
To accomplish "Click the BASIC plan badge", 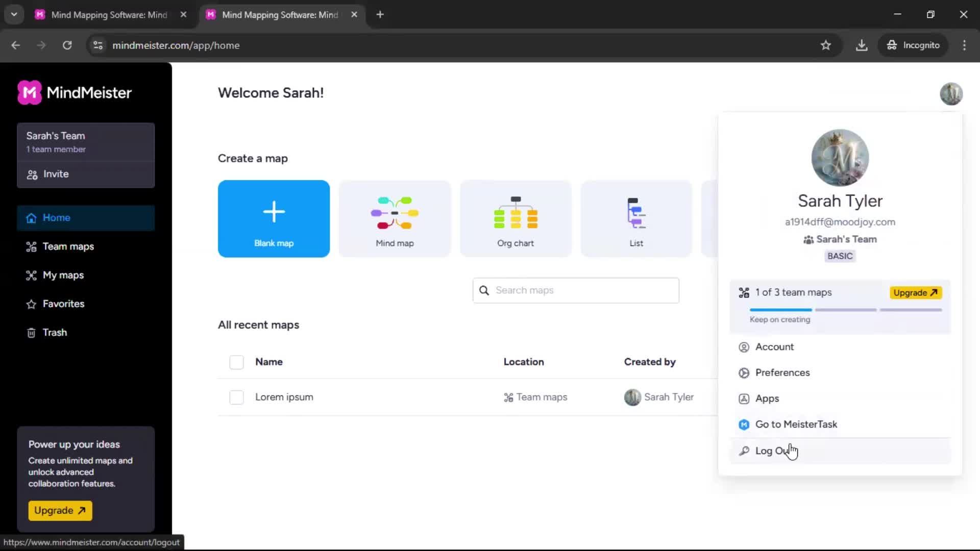I will [840, 256].
